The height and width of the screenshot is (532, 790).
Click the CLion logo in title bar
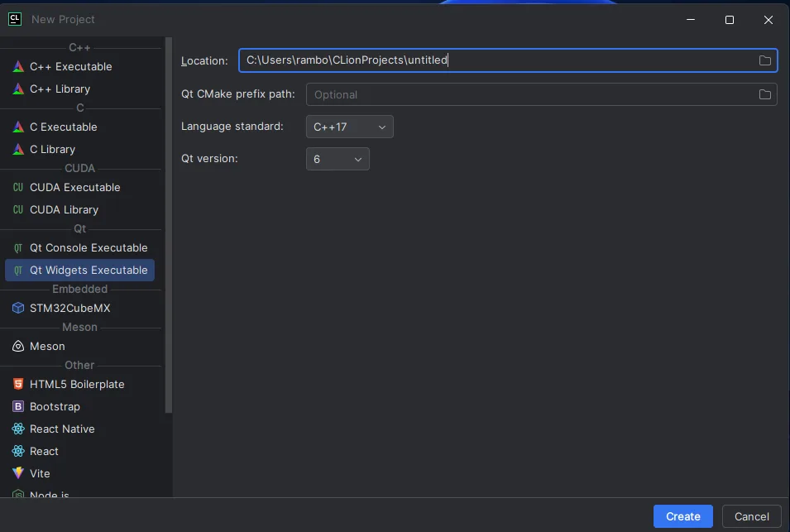coord(15,19)
